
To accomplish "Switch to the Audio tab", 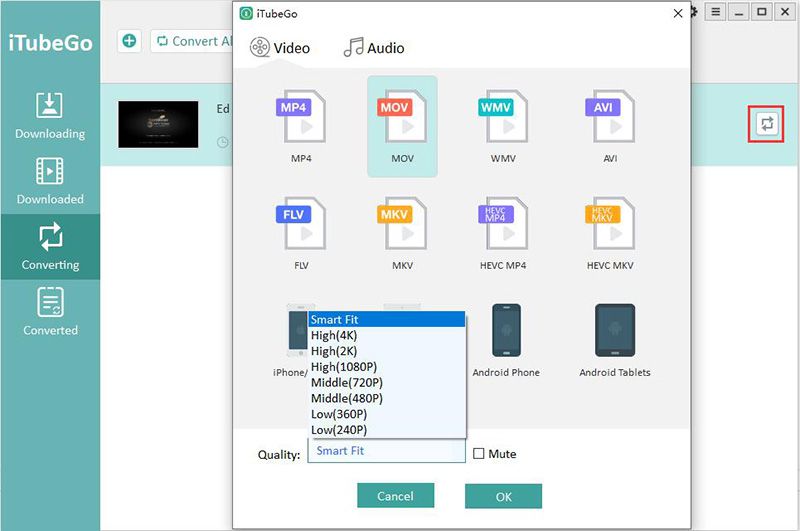I will [374, 48].
